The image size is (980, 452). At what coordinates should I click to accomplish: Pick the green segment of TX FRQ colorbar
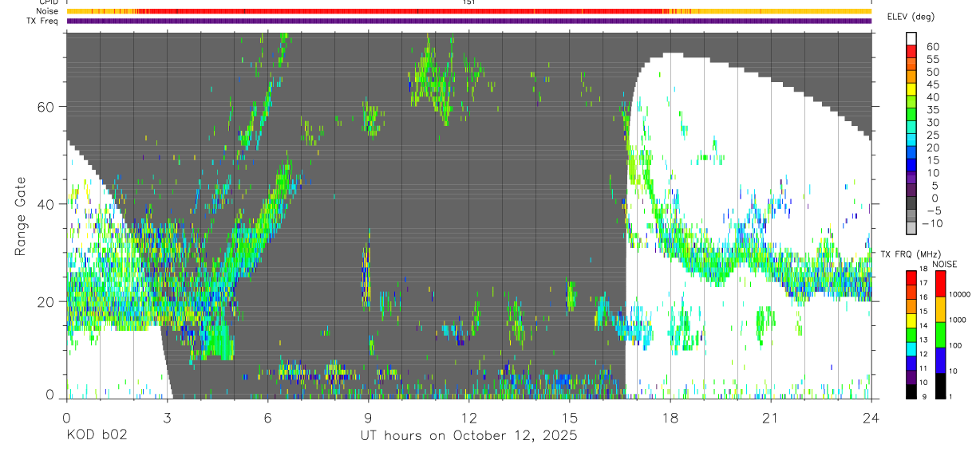tap(910, 335)
